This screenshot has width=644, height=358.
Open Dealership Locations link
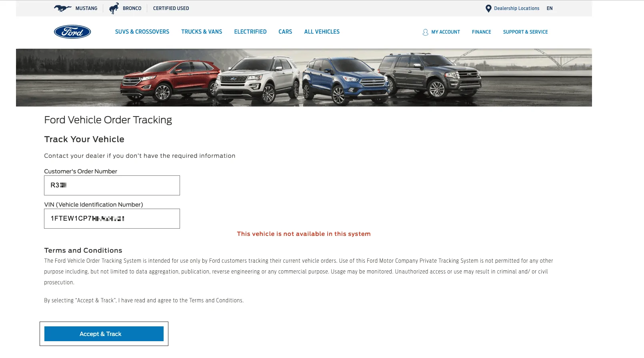coord(516,8)
